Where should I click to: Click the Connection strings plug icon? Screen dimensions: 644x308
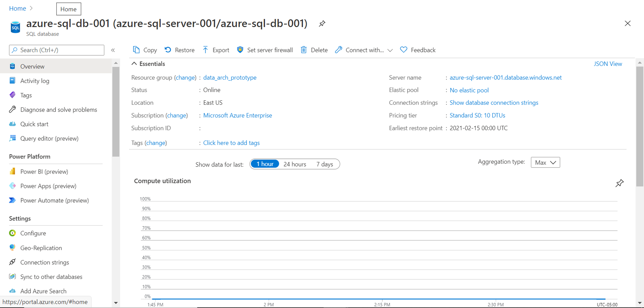pyautogui.click(x=13, y=262)
